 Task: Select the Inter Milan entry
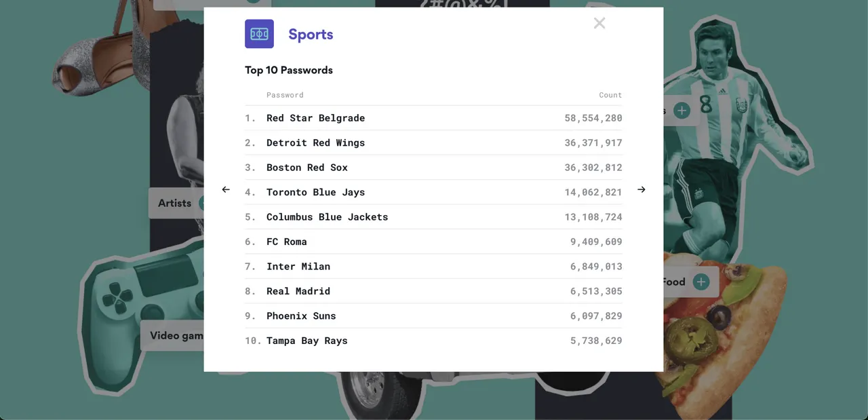[x=433, y=267]
